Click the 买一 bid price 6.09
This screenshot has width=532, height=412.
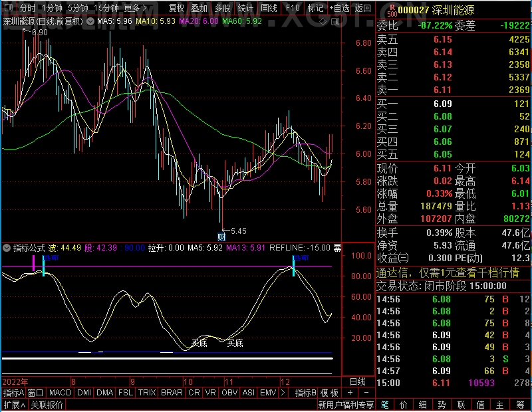(443, 104)
